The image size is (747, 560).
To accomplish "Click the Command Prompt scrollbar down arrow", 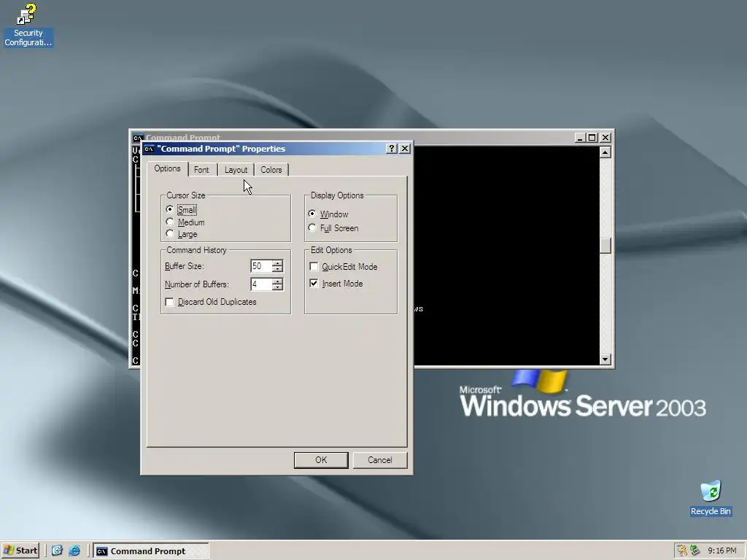I will point(605,359).
